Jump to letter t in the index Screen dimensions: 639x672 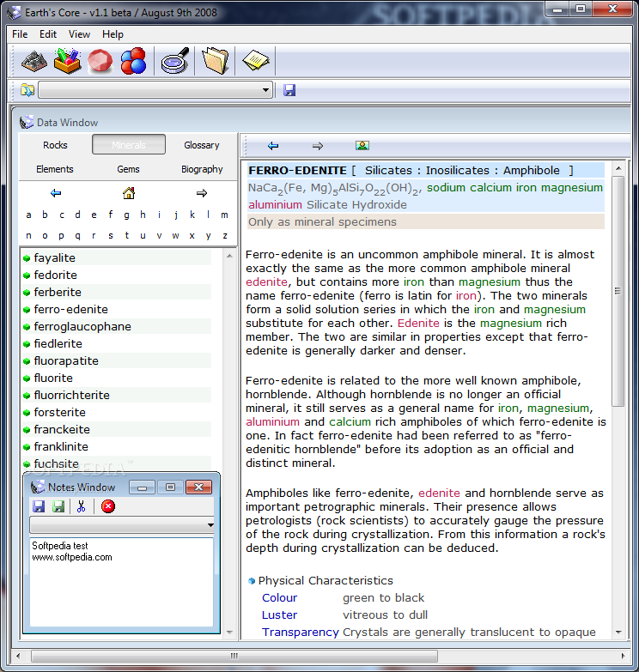pos(127,235)
